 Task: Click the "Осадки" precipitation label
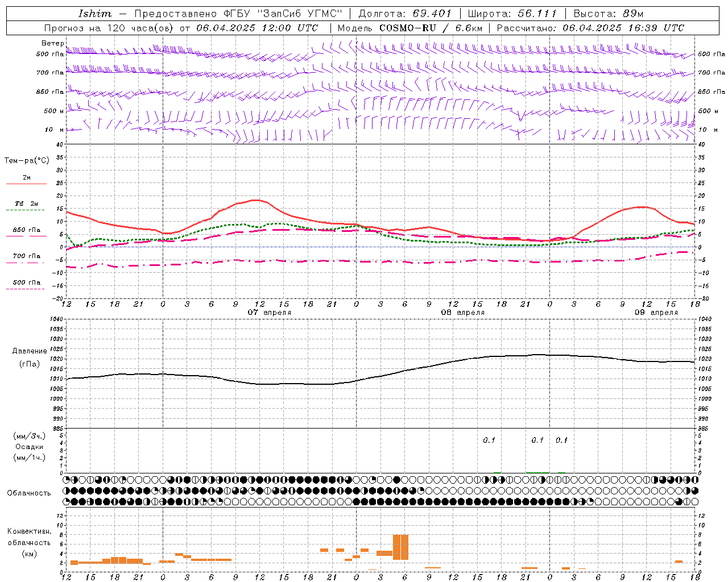coord(30,447)
